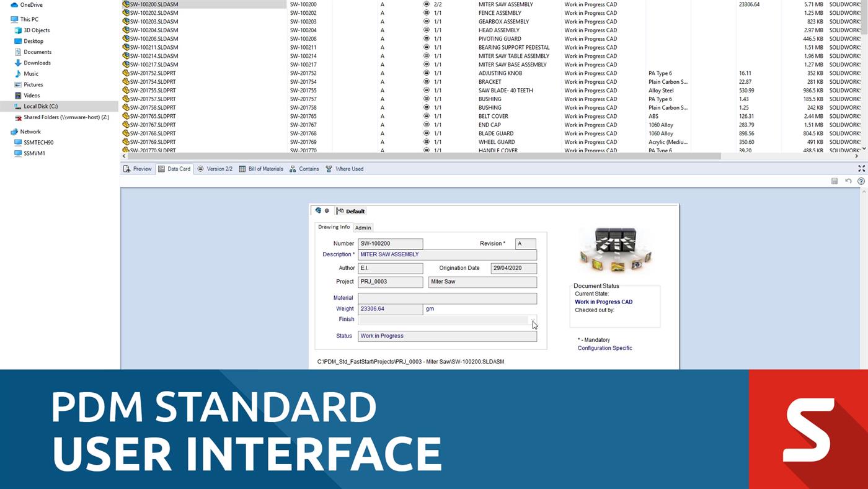Click the full screen expand icon above the data card

[x=861, y=168]
